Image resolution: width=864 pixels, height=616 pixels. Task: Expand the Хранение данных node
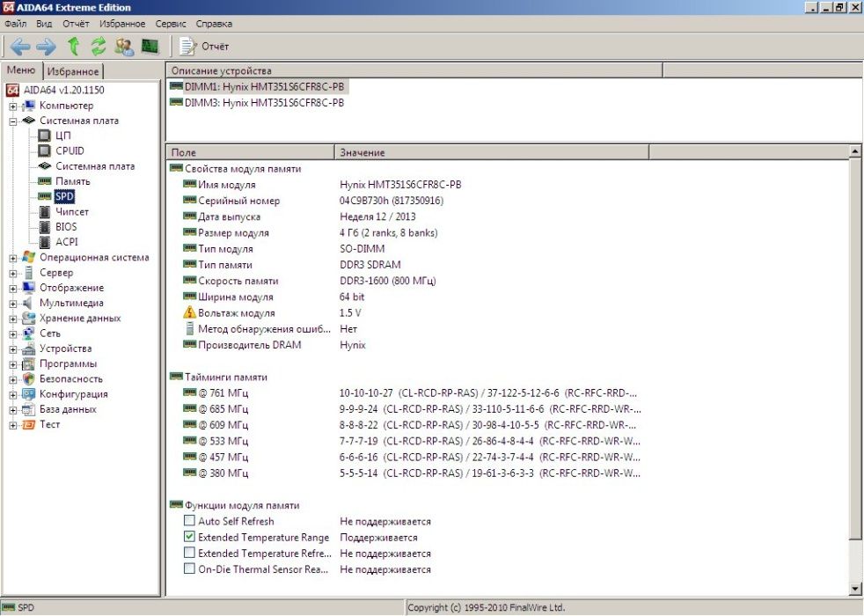coord(12,319)
